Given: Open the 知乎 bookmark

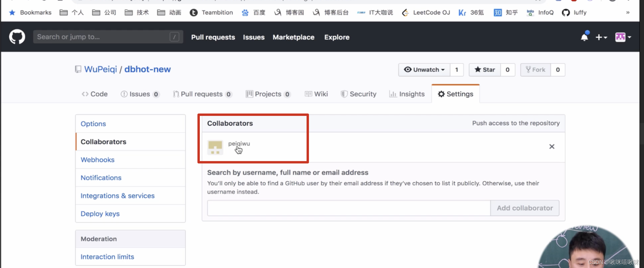Looking at the screenshot, I should click(x=506, y=12).
